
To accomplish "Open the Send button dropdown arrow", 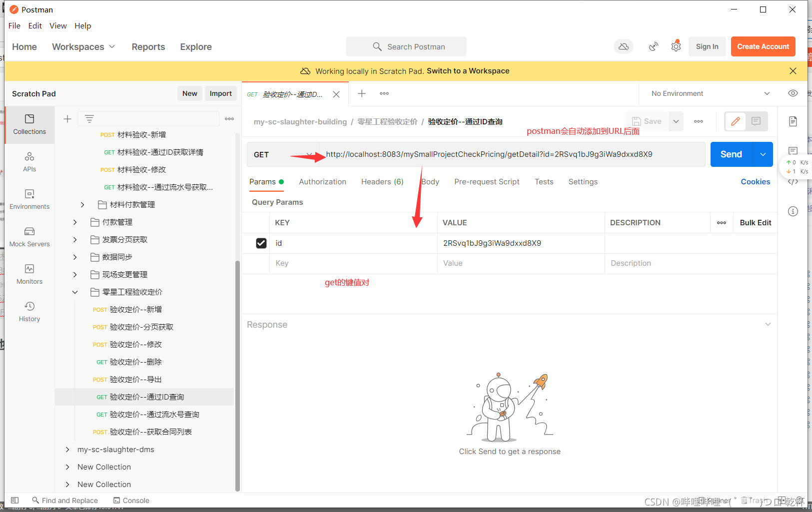I will tap(763, 154).
